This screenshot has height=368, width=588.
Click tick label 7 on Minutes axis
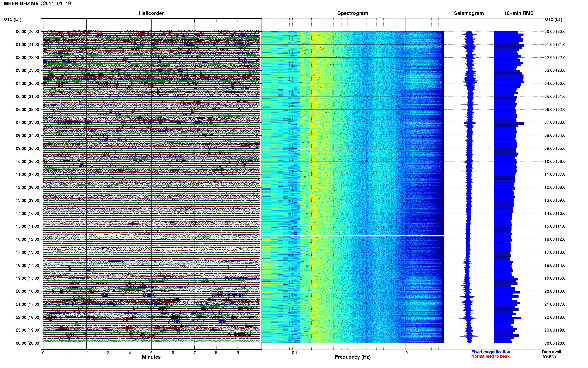(195, 353)
